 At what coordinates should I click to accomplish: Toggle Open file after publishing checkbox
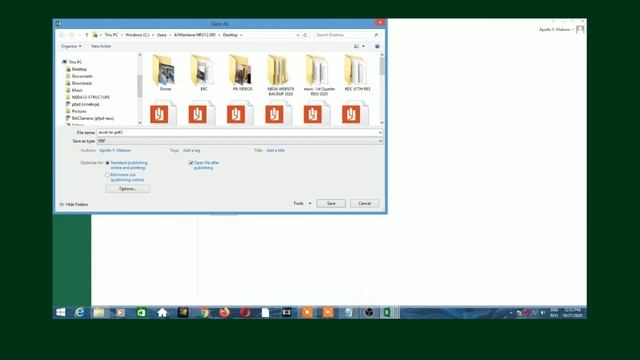pyautogui.click(x=191, y=163)
